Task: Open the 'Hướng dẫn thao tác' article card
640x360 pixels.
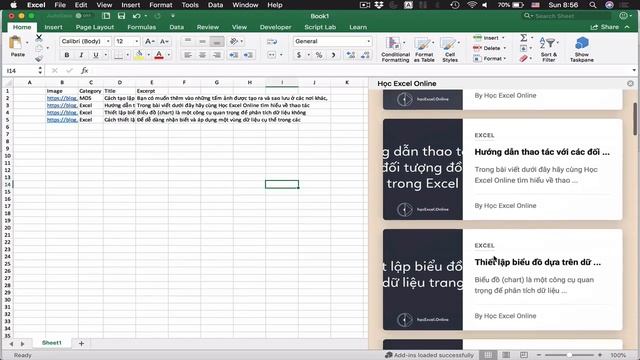Action: [502, 169]
